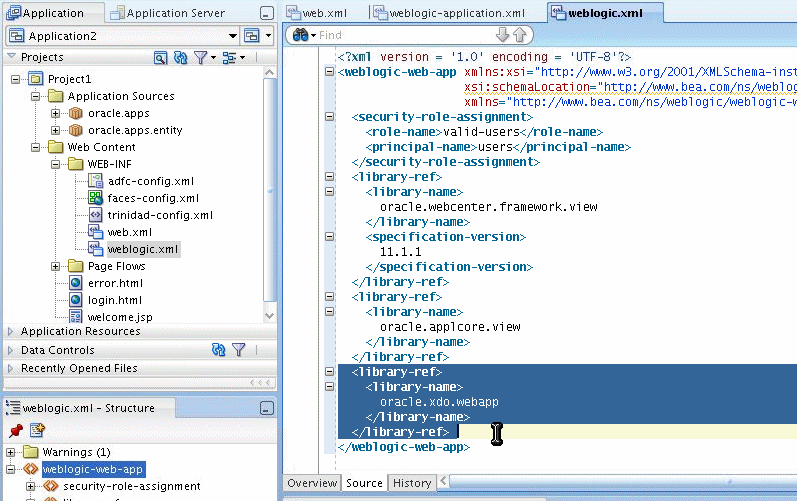This screenshot has height=501, width=797.
Task: Expand the Data Controls section
Action: coord(10,350)
